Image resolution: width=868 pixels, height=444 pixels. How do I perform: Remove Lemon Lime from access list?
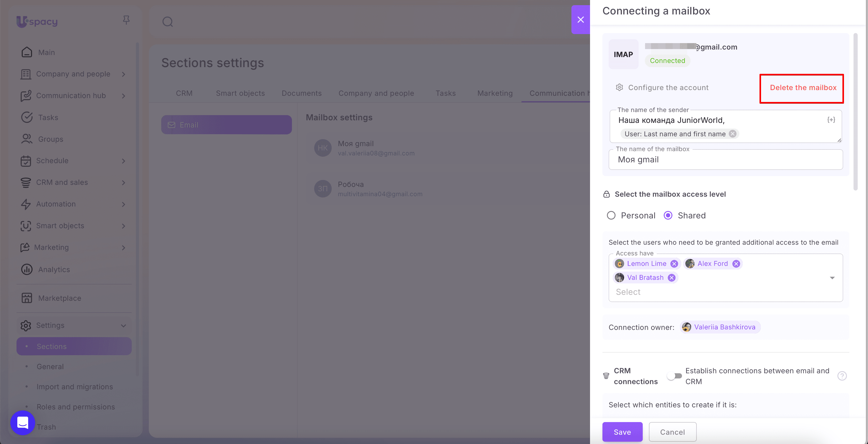point(674,264)
